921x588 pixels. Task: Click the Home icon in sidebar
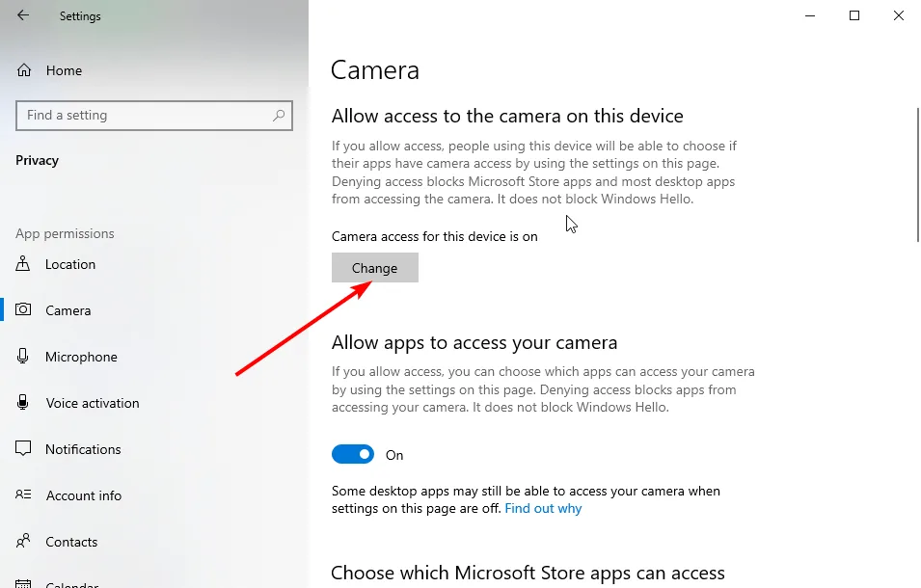[x=24, y=70]
